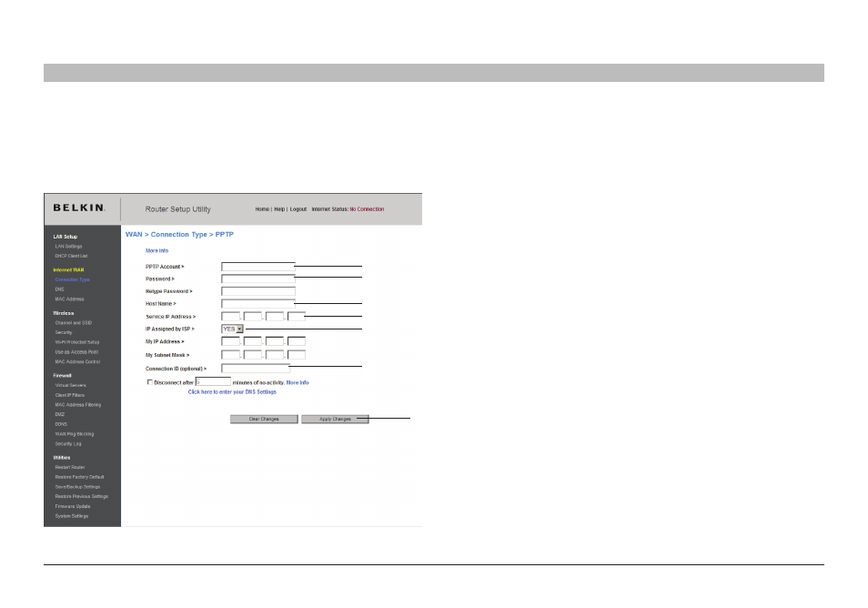Open Wi-Fi Protected Setup in sidebar

click(x=77, y=342)
